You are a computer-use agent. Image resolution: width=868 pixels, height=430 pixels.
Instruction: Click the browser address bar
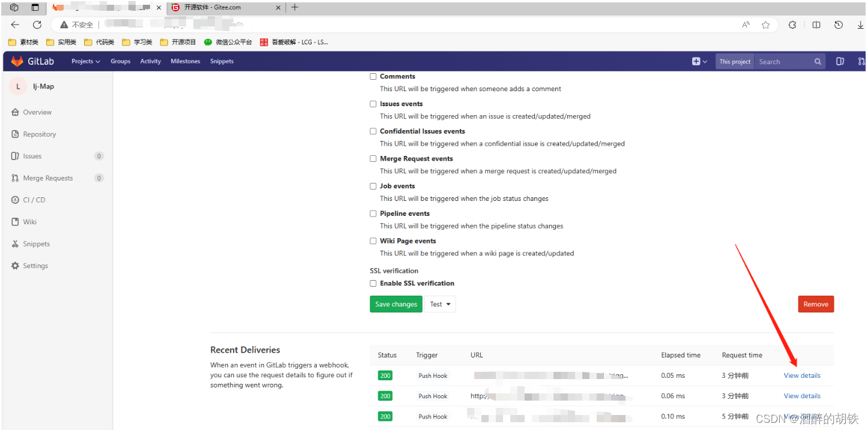click(x=414, y=25)
